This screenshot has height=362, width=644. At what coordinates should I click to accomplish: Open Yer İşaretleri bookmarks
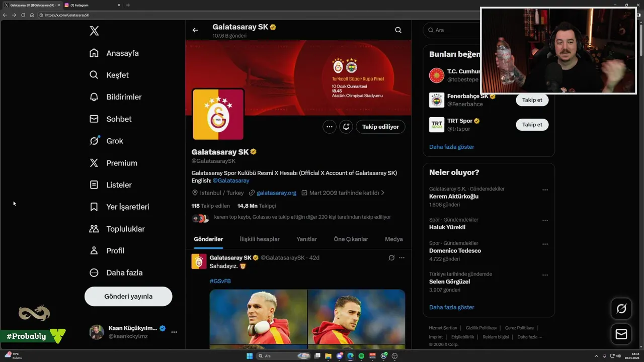119,207
